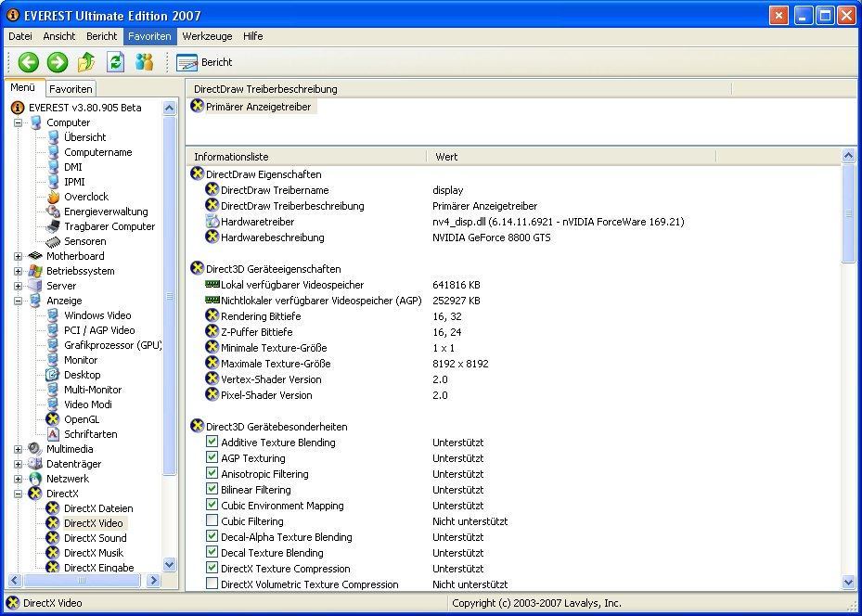Open the Werkzeuge menu
The width and height of the screenshot is (862, 616).
pos(207,36)
